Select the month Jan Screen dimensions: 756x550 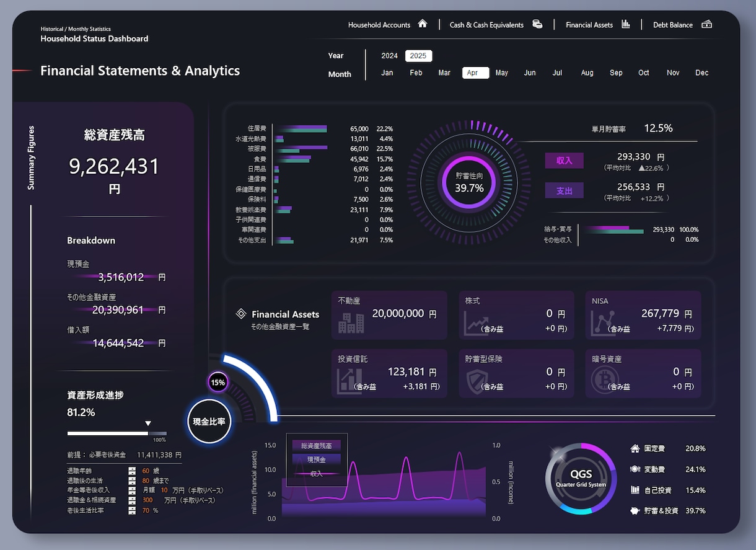point(387,73)
